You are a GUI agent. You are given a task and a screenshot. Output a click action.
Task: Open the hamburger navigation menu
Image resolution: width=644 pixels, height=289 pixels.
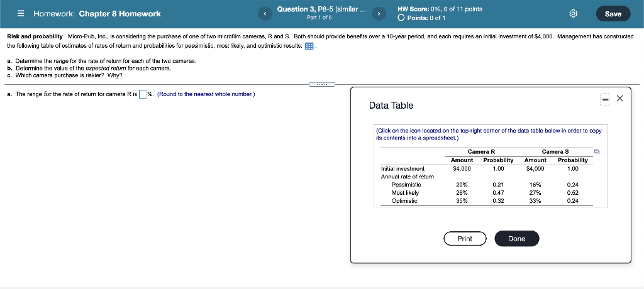pos(21,14)
